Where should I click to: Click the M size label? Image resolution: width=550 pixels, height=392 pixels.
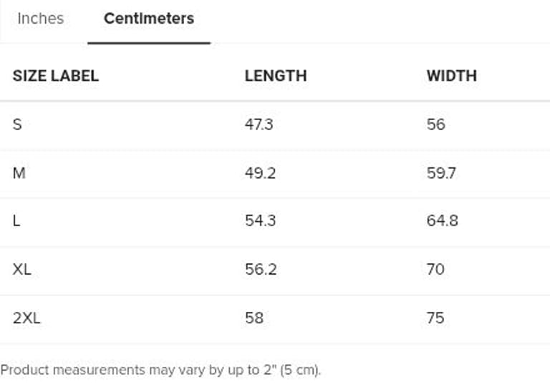pyautogui.click(x=19, y=173)
